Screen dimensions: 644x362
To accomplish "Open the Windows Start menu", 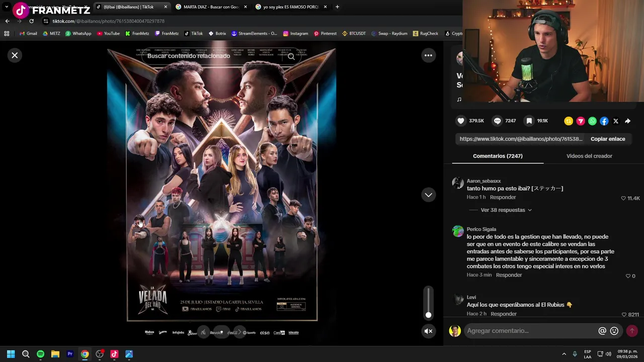I will [11, 354].
